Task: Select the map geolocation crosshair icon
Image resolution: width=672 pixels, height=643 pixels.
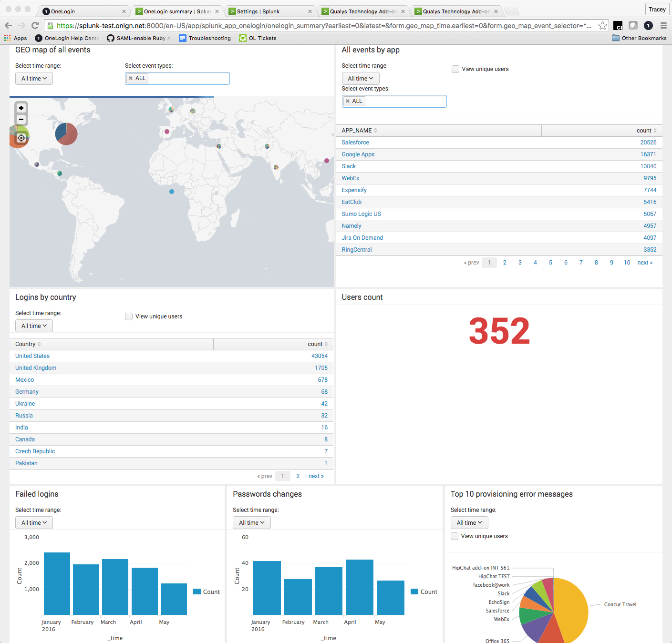Action: [x=21, y=137]
